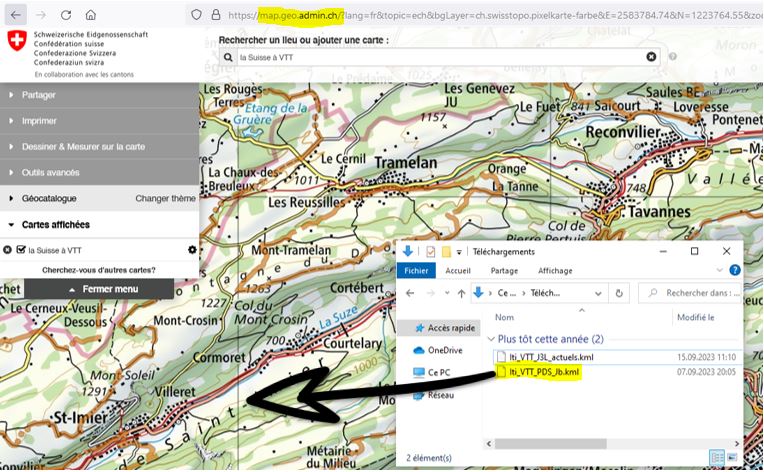Screen dimensions: 764x472
Task: Click Changer thème link
Action: click(165, 198)
